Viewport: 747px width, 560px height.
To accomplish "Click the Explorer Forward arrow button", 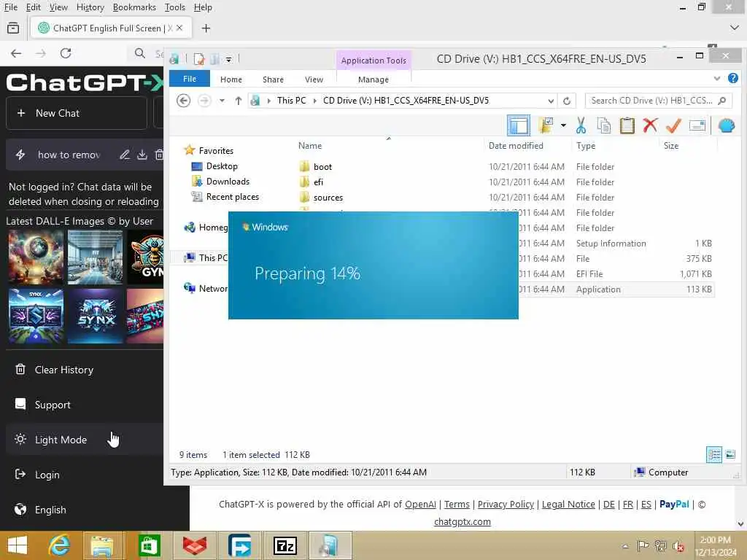I will [204, 101].
